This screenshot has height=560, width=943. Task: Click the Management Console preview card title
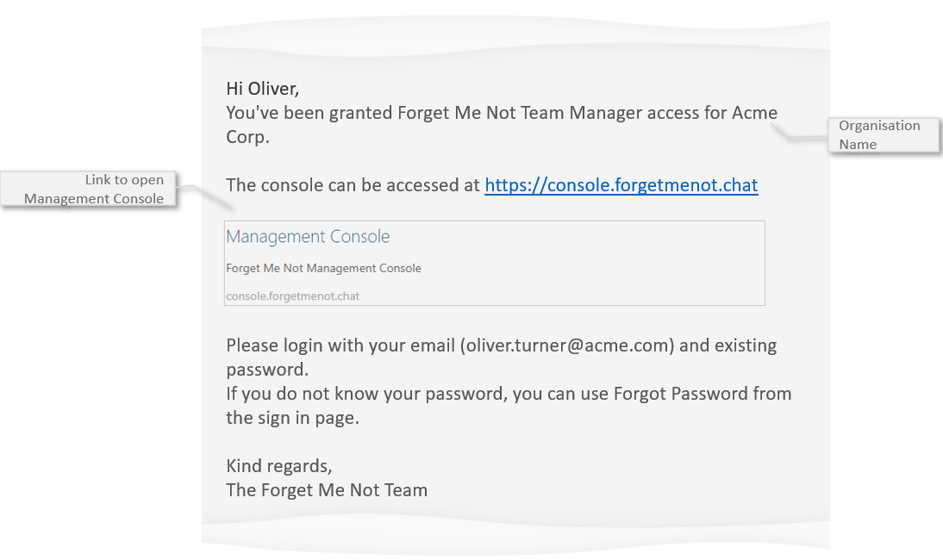308,237
